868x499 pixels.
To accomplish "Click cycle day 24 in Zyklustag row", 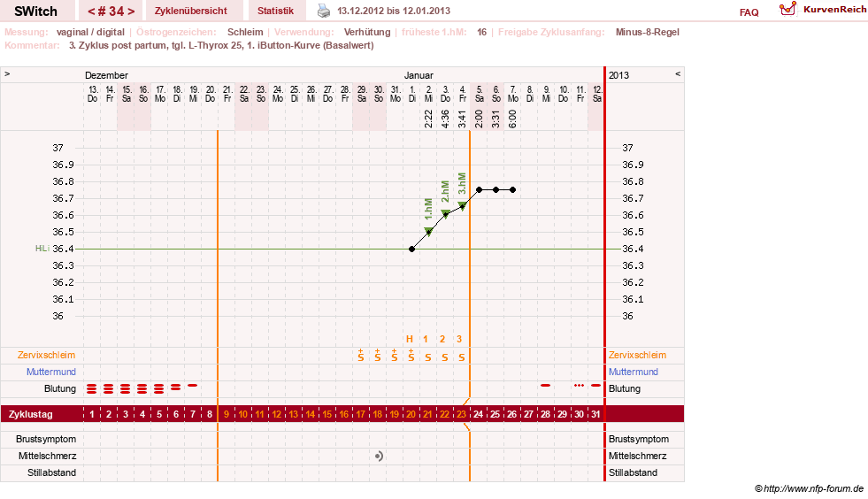I will coord(479,414).
